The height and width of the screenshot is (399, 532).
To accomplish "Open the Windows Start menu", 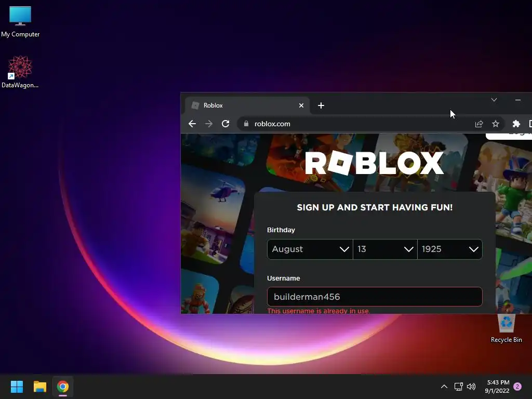I will click(17, 387).
